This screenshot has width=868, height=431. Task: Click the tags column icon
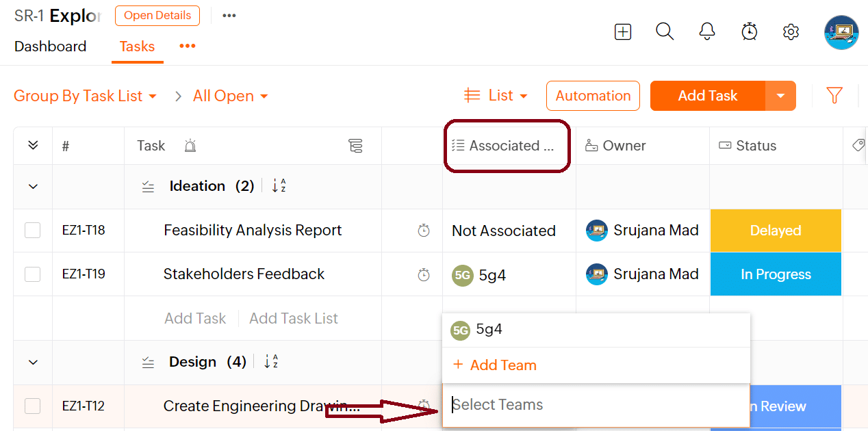858,145
